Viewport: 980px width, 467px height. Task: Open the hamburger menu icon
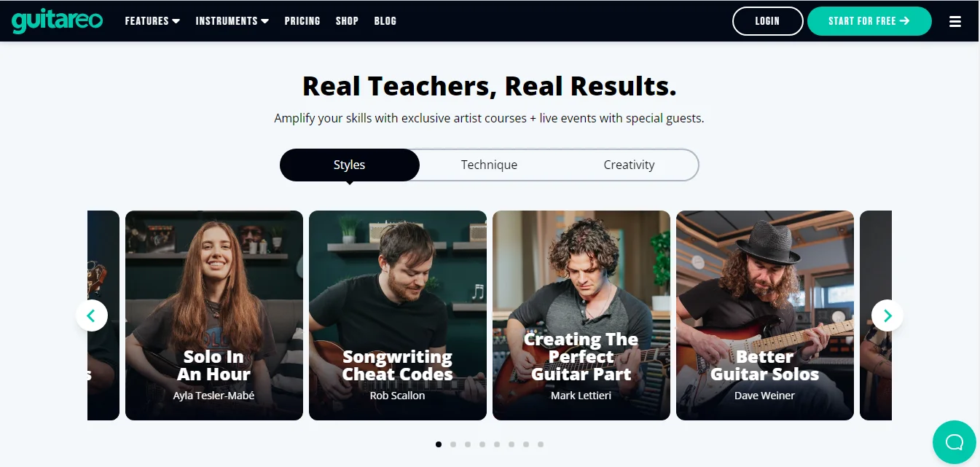(955, 22)
